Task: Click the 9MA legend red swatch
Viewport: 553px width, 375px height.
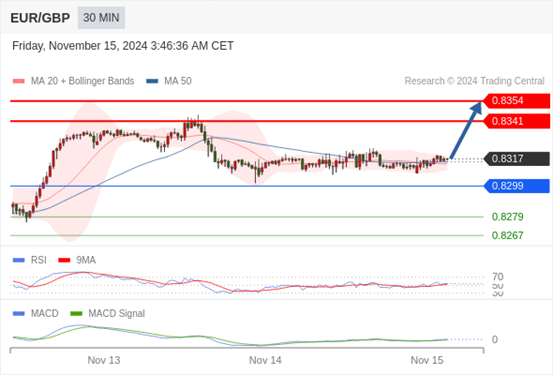Action: 64,260
